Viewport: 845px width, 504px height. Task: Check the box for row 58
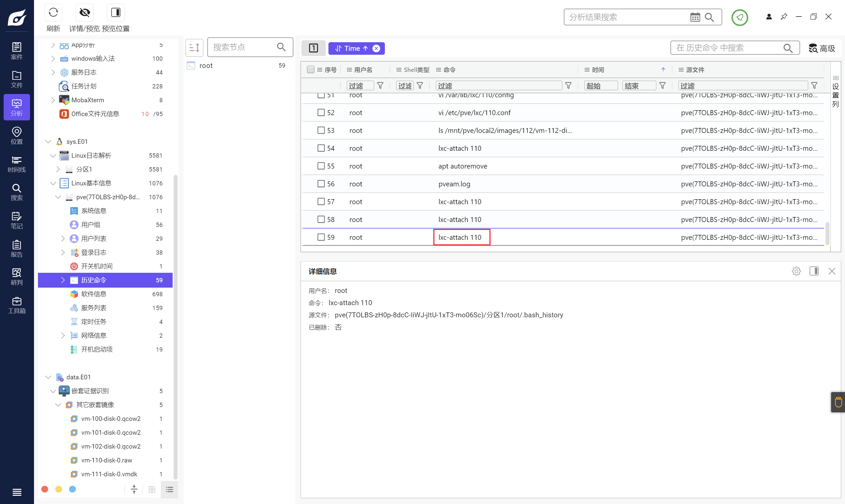[321, 219]
